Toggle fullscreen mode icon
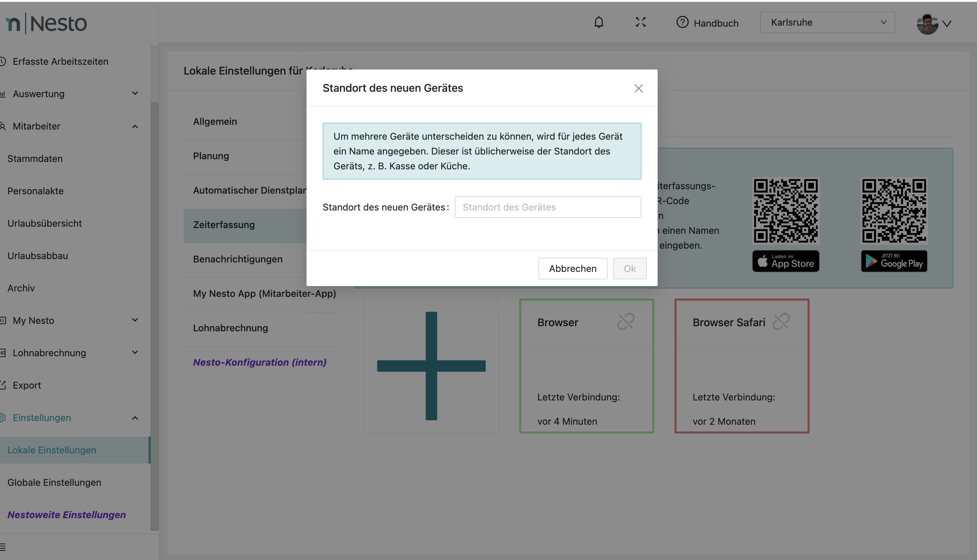This screenshot has width=977, height=560. [640, 22]
